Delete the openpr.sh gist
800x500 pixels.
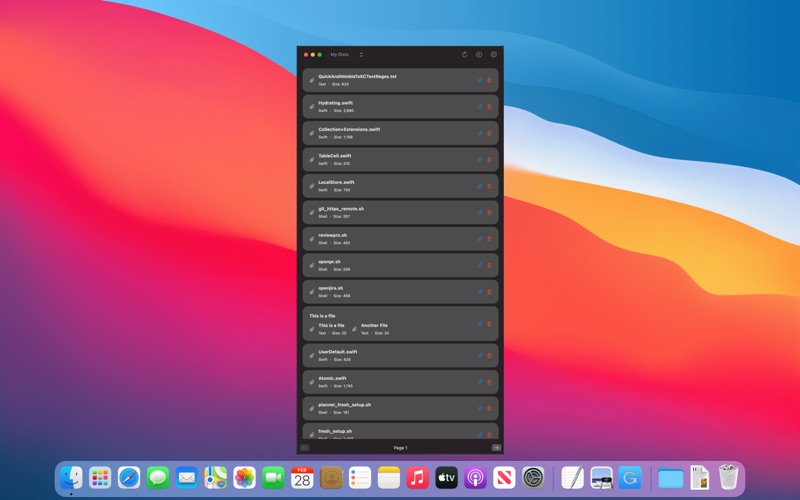tap(489, 266)
